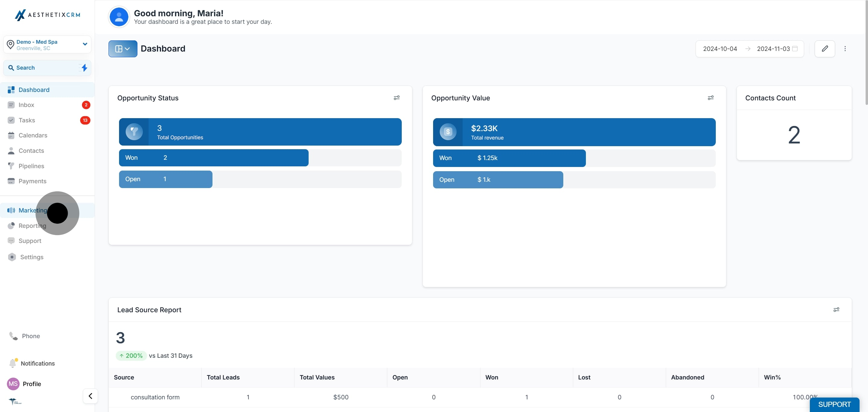
Task: Click the Notifications bell icon
Action: pyautogui.click(x=13, y=363)
